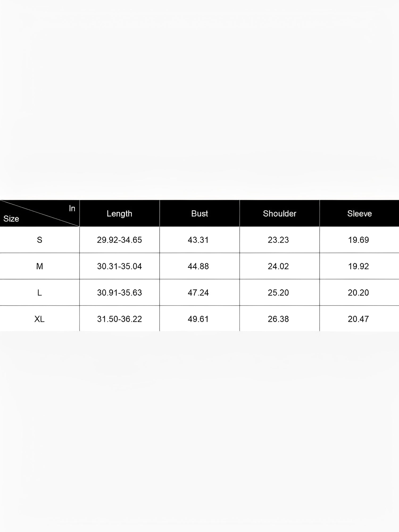Click sleeve value 19.69
Image resolution: width=399 pixels, height=532 pixels.
[359, 240]
